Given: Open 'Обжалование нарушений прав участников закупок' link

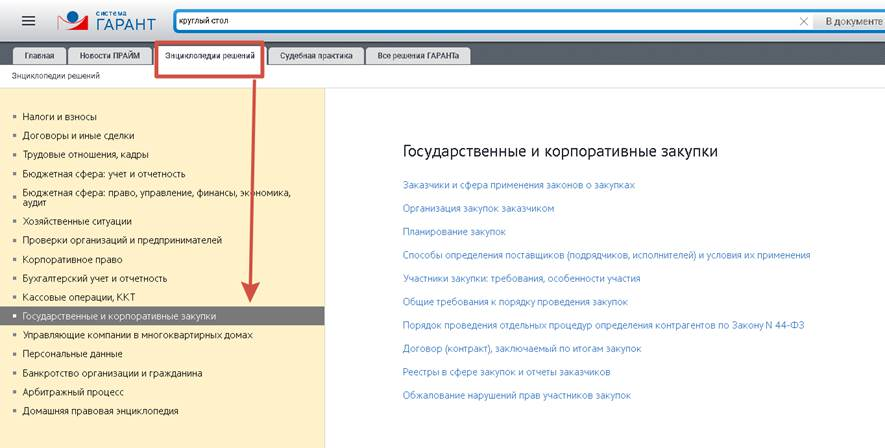Looking at the screenshot, I should click(x=516, y=395).
